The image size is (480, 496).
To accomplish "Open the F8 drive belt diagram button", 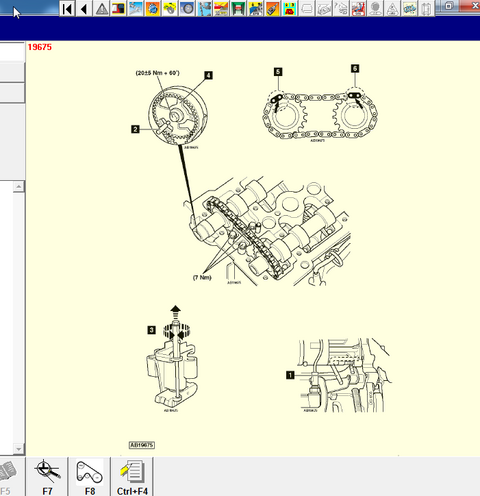I will tap(89, 476).
